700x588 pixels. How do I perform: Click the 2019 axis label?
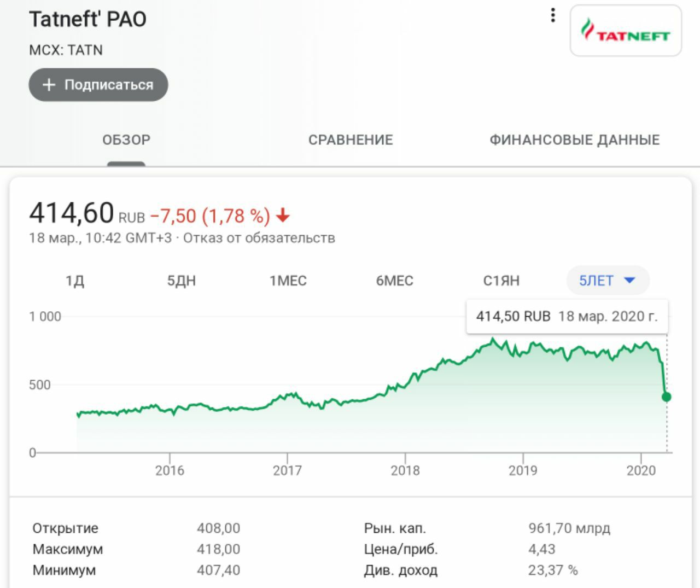pyautogui.click(x=523, y=470)
